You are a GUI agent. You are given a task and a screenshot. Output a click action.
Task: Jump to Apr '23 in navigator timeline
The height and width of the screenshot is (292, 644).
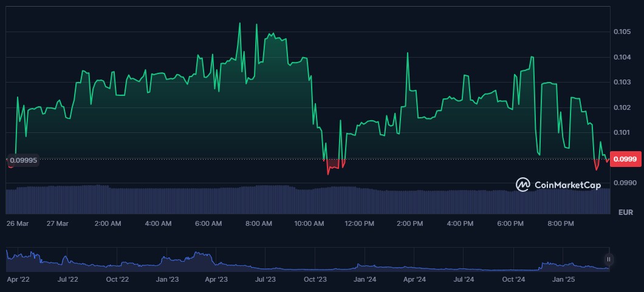[x=216, y=280]
